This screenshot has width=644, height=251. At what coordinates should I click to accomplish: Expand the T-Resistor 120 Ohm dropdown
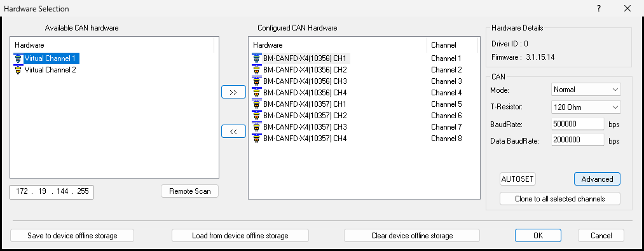click(586, 107)
